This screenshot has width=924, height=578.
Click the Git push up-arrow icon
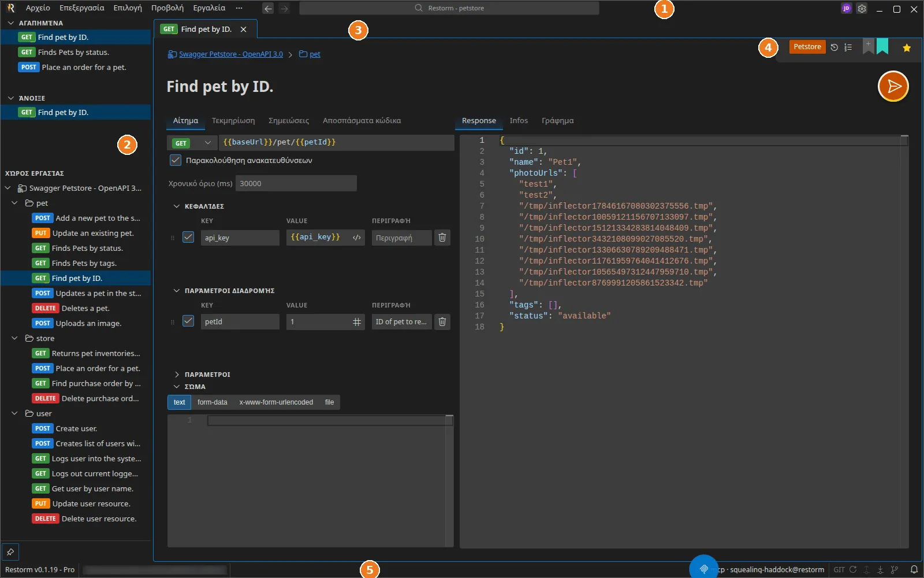coord(866,569)
